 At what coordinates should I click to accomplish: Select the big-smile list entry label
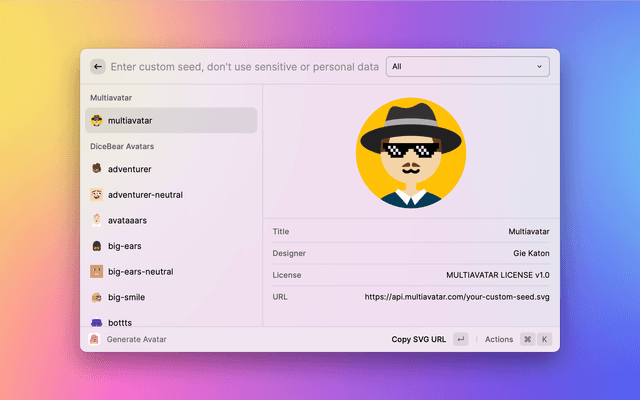pyautogui.click(x=131, y=297)
